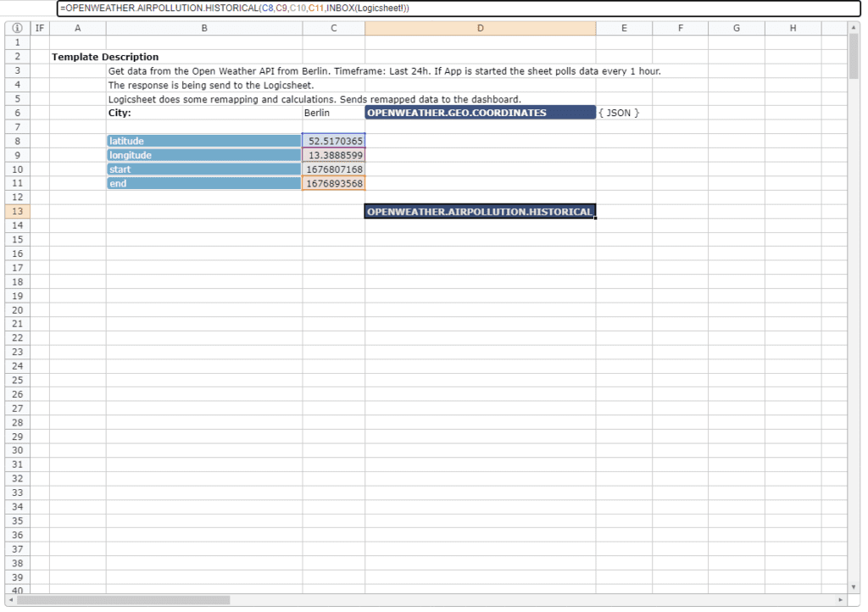
Task: Click the start timestamp value cell
Action: click(x=334, y=170)
